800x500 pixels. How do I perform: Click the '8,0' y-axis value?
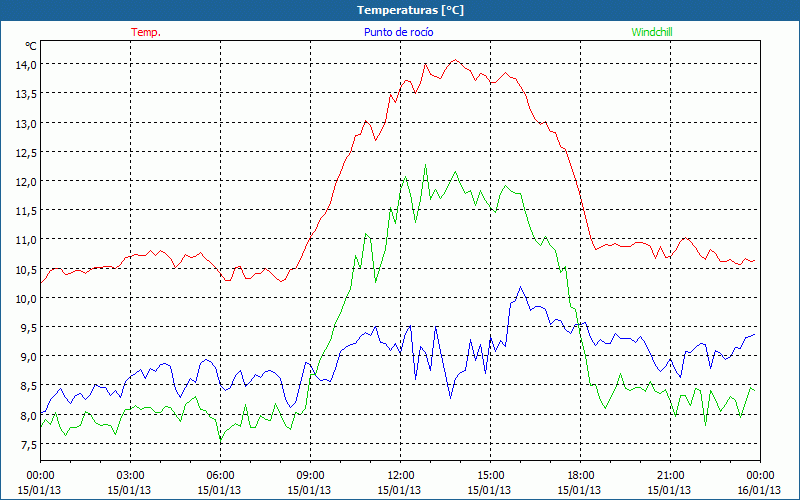(x=28, y=415)
